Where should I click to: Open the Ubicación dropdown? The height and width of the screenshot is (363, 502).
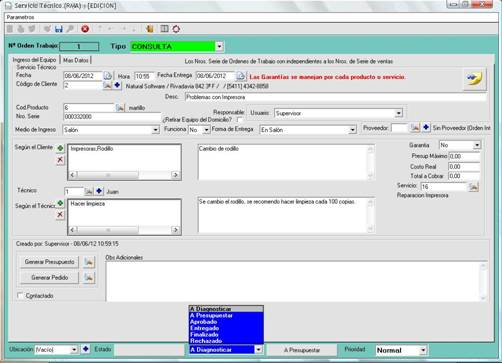click(74, 350)
